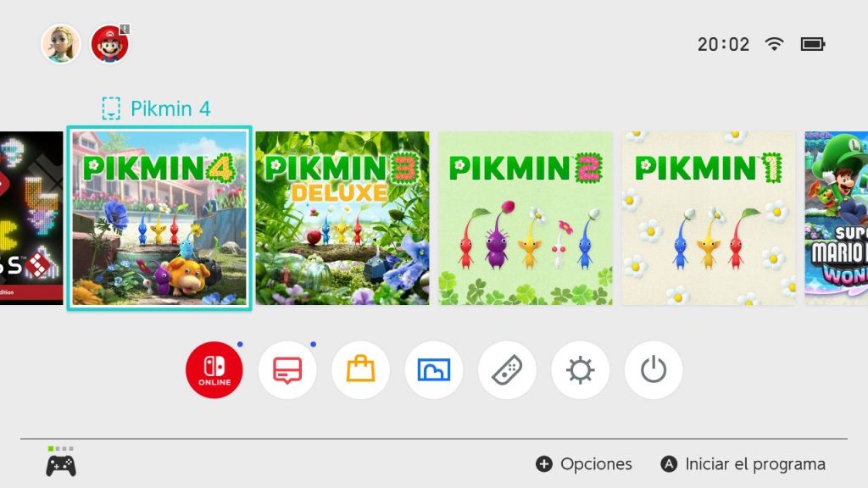
Task: Select the Pikmin 2 game tile
Action: tap(526, 218)
